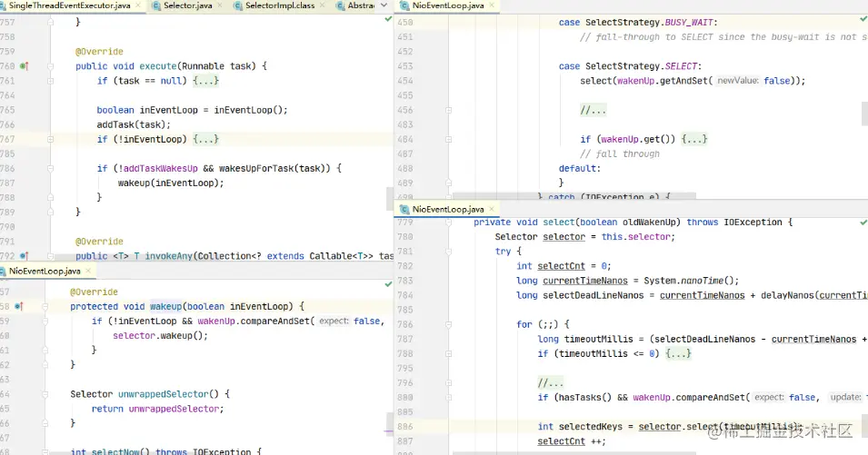Click override gutter icon beside invokeAny method

(x=24, y=256)
